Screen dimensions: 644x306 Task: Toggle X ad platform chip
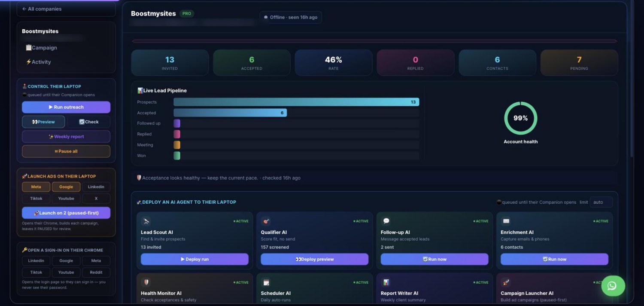click(x=96, y=199)
